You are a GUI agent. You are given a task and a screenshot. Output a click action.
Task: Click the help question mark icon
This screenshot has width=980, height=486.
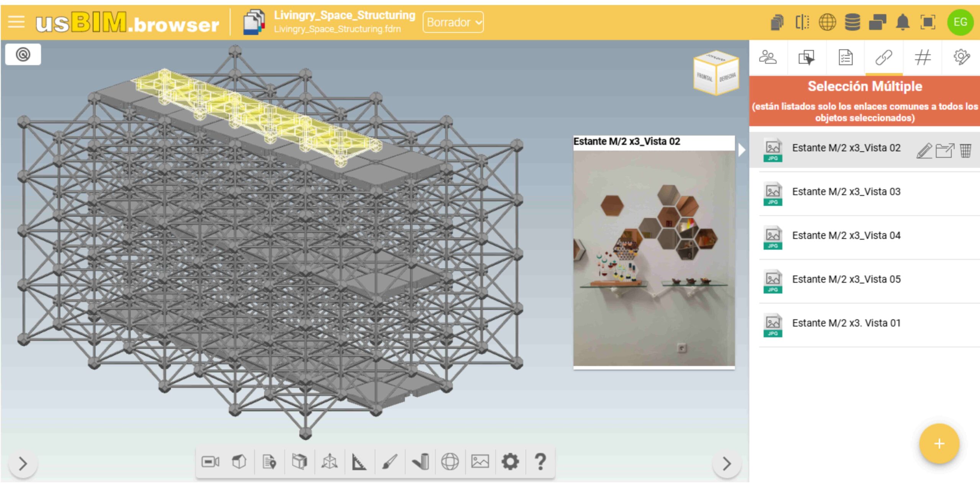[540, 462]
